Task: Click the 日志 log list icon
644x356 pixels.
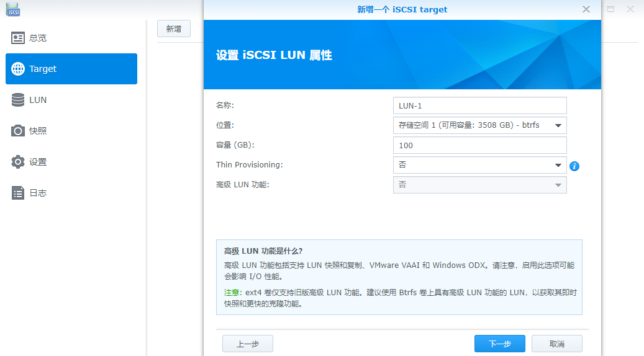Action: pos(18,193)
